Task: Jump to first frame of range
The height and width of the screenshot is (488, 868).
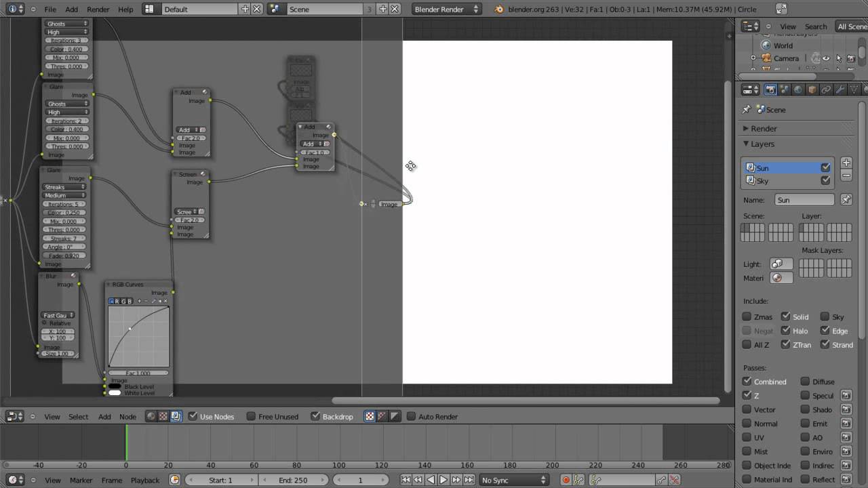Action: coord(406,480)
